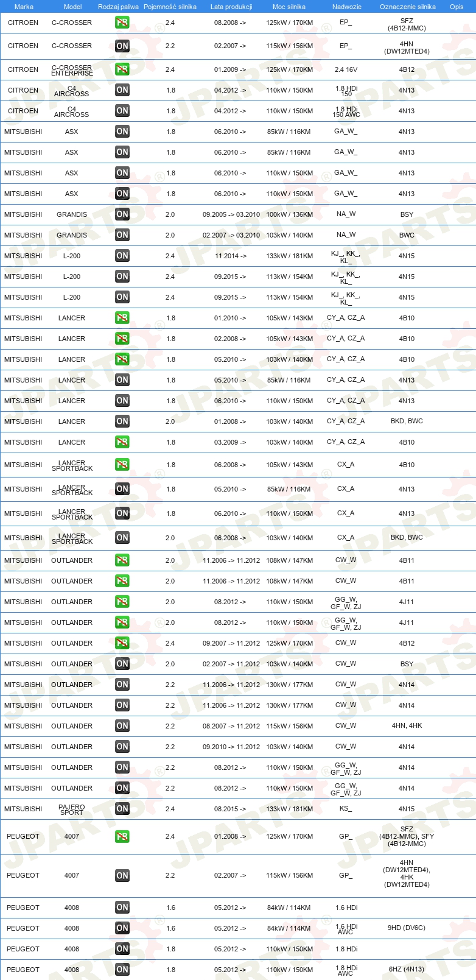Select the EP_ cell in Citroen 2.2 row
The height and width of the screenshot is (980, 476).
[x=346, y=46]
